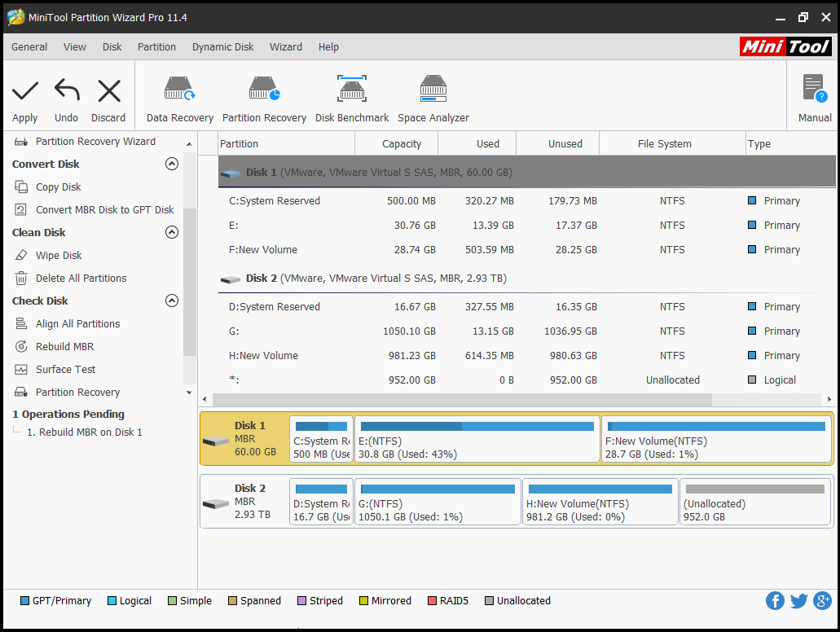The width and height of the screenshot is (840, 632).
Task: Collapse the Convert Disk section
Action: tap(171, 164)
